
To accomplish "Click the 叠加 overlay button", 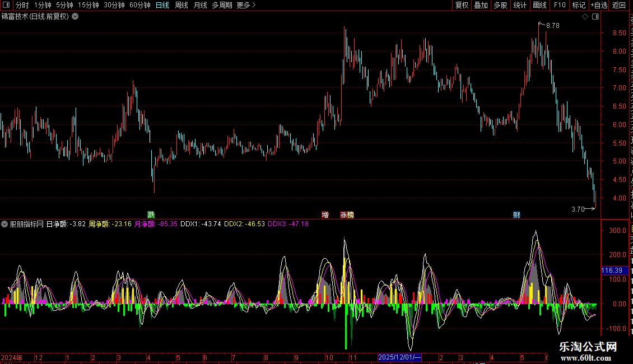I will [481, 5].
